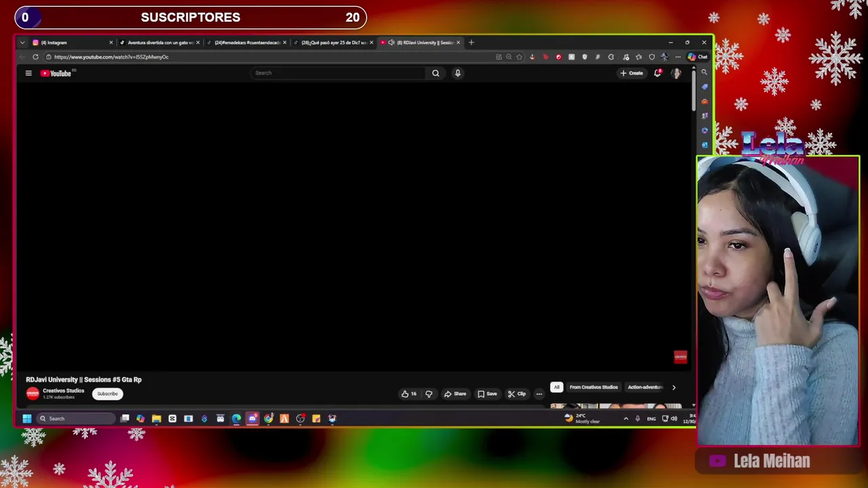Open more actions ellipsis under video
Viewport: 868px width, 488px height.
539,394
